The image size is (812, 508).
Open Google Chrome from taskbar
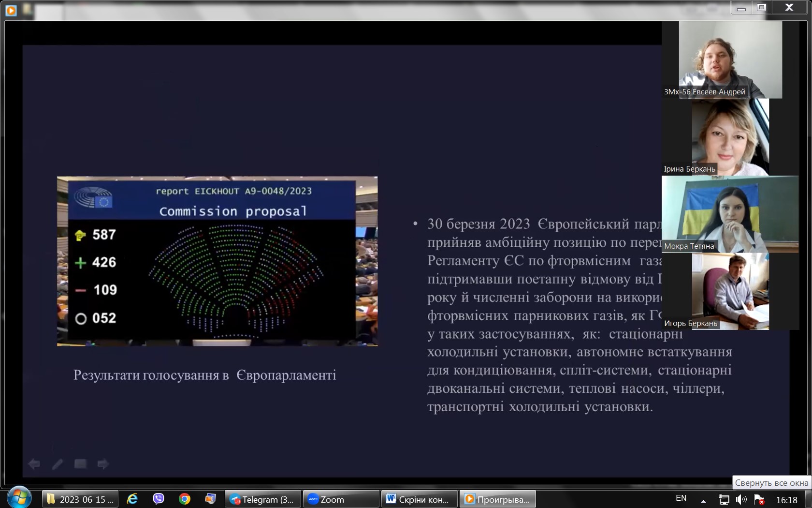pos(184,499)
